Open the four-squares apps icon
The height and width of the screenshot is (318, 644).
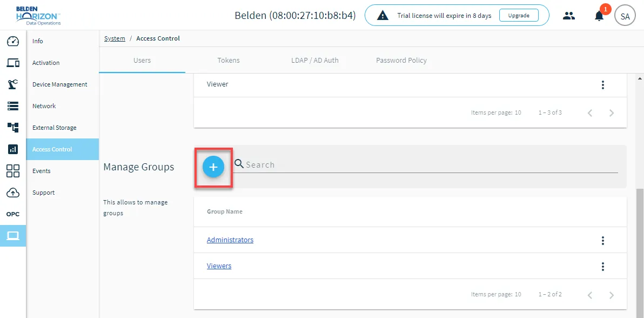pyautogui.click(x=13, y=171)
